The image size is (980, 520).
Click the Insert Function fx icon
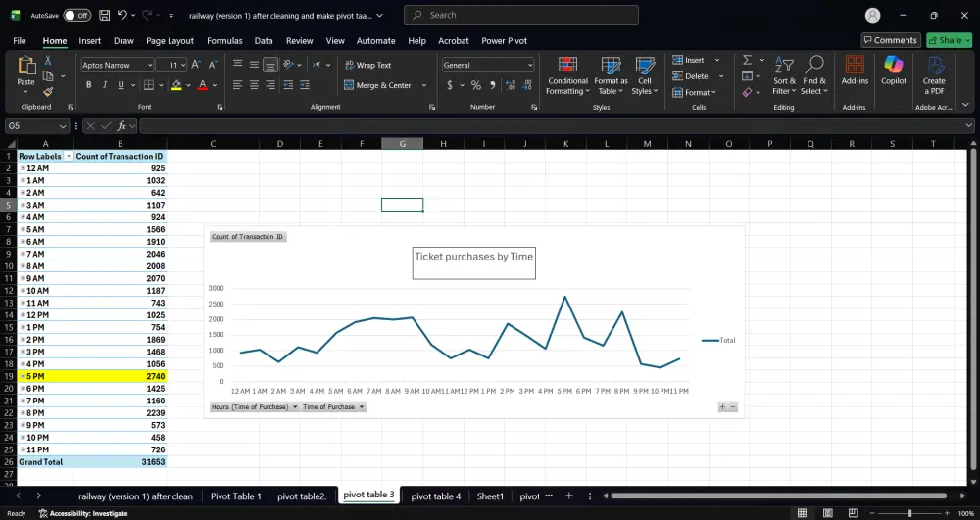coord(122,126)
